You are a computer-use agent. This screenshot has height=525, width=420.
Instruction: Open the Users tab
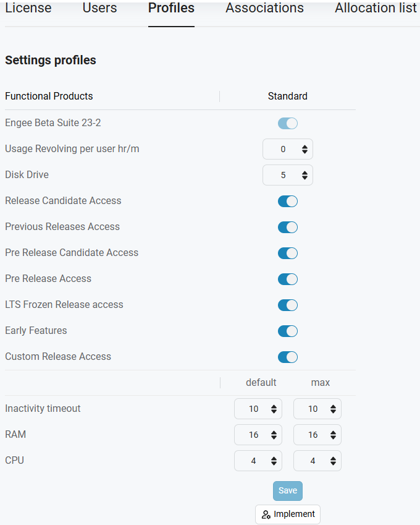(99, 8)
